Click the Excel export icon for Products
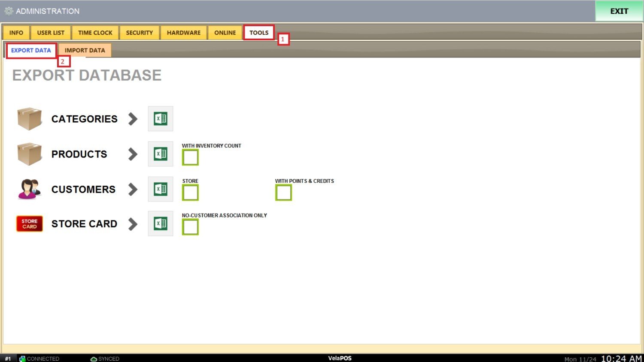Image resolution: width=644 pixels, height=362 pixels. (161, 154)
